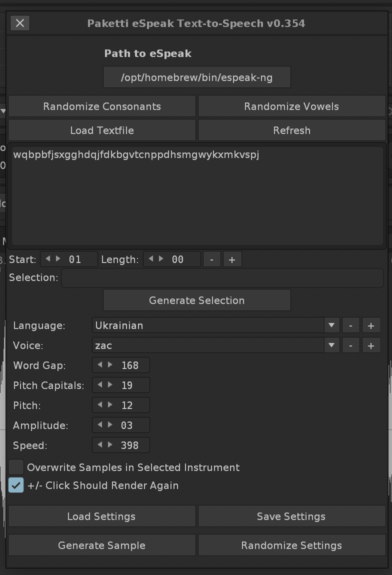Click the Generate Sample button
Viewport: 392px width, 575px height.
[x=102, y=545]
